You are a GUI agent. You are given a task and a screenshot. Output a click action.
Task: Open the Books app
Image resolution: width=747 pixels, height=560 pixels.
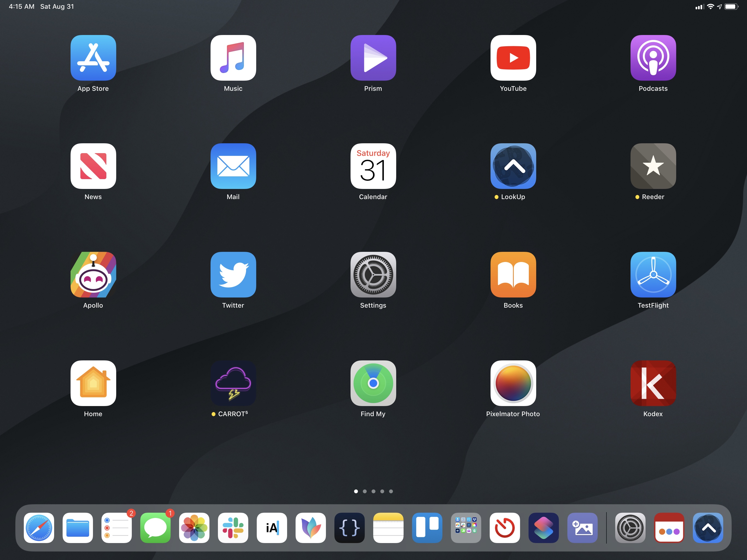click(x=513, y=275)
